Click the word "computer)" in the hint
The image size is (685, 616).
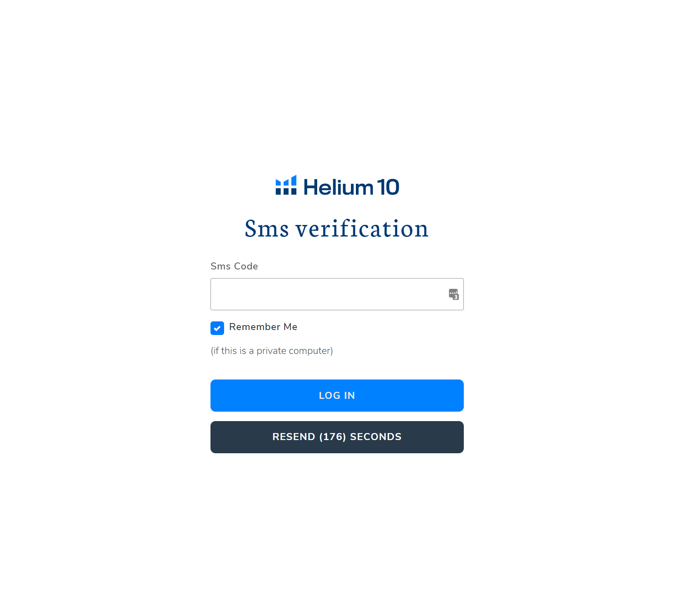click(x=311, y=351)
